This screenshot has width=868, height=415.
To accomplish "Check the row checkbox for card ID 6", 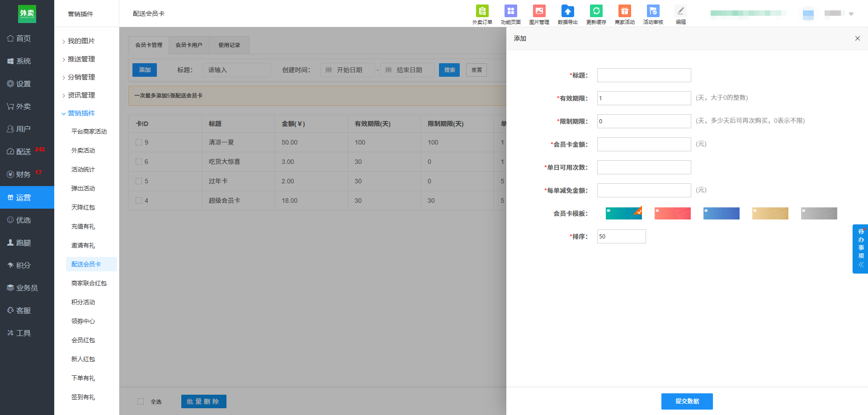I will pyautogui.click(x=139, y=162).
